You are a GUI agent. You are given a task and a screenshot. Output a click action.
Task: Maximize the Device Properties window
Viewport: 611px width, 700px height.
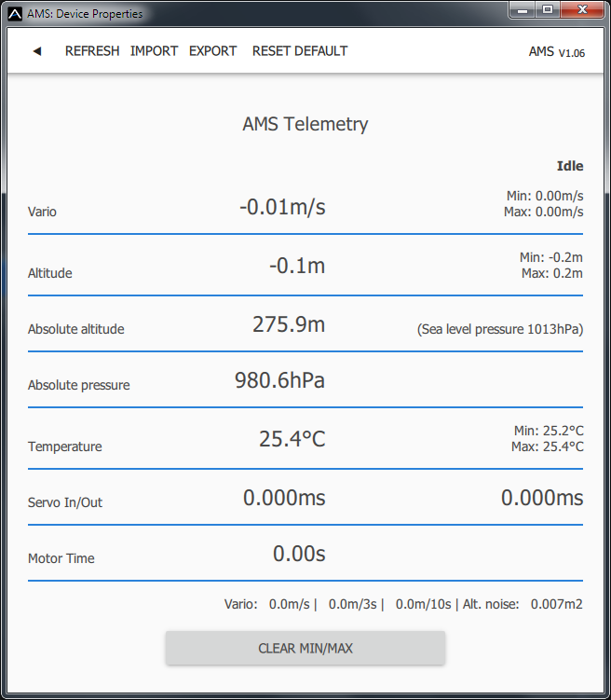548,10
